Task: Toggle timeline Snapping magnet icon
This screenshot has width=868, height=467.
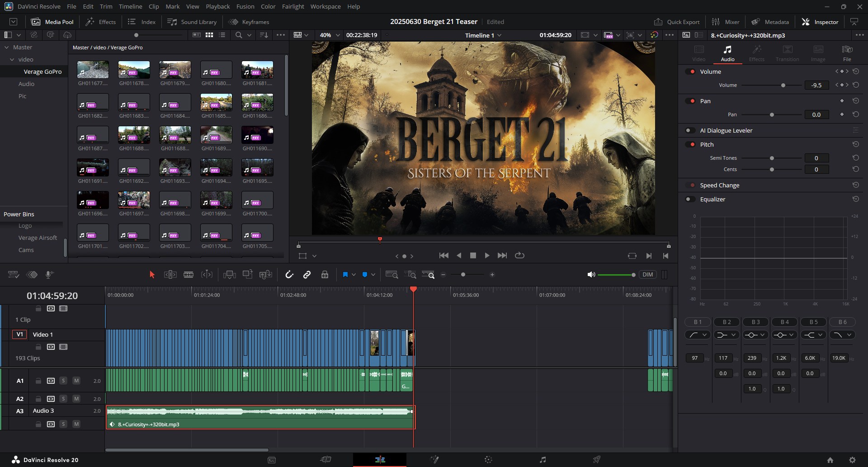Action: point(289,275)
